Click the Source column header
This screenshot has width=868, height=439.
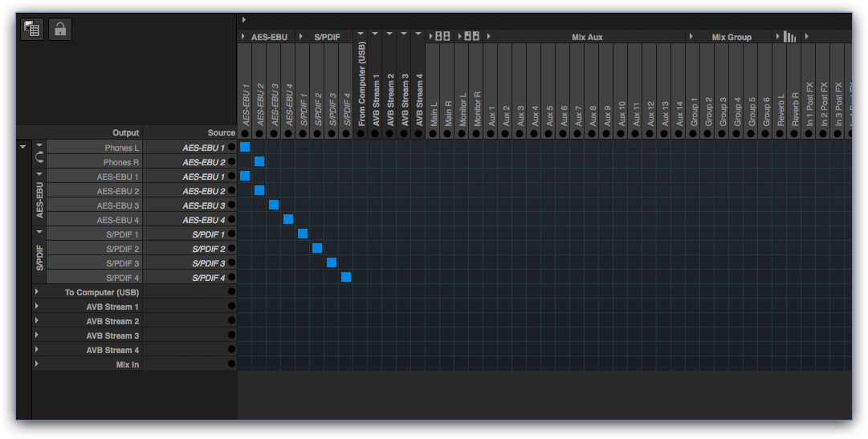[x=221, y=132]
